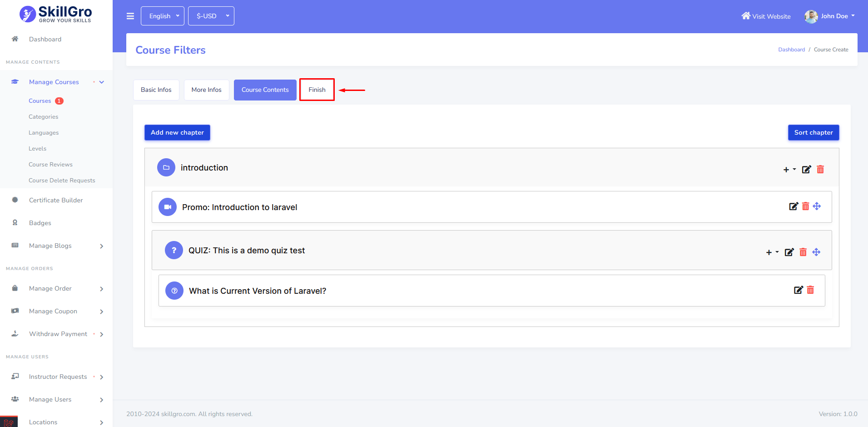Open Levels in the sidebar
Image resolution: width=868 pixels, height=427 pixels.
[x=38, y=148]
